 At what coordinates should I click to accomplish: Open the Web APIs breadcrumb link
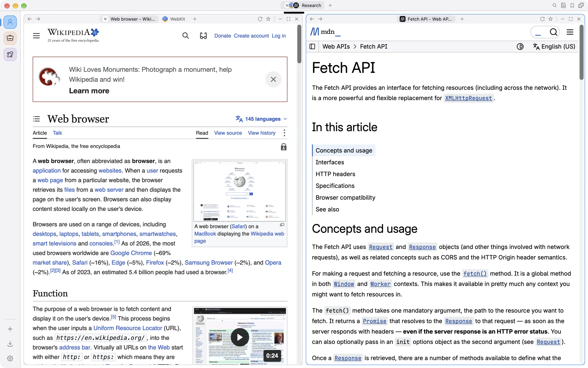coord(336,47)
